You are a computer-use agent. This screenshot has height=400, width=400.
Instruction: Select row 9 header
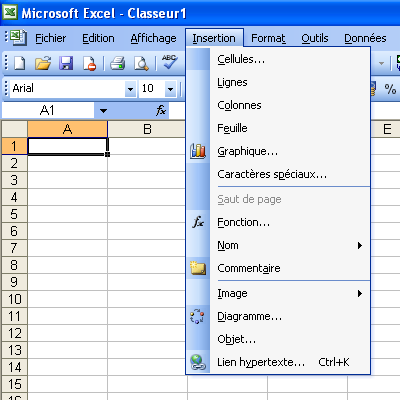point(14,282)
